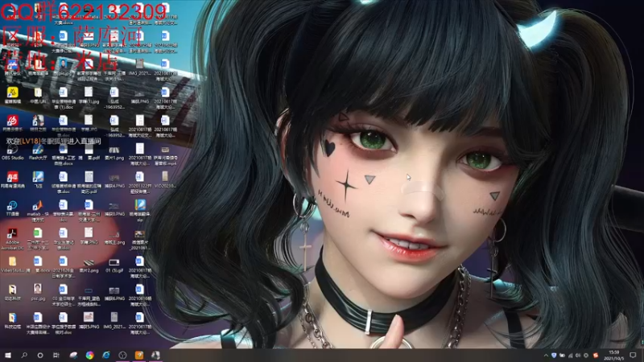Switch to the orange app on taskbar

(138, 355)
